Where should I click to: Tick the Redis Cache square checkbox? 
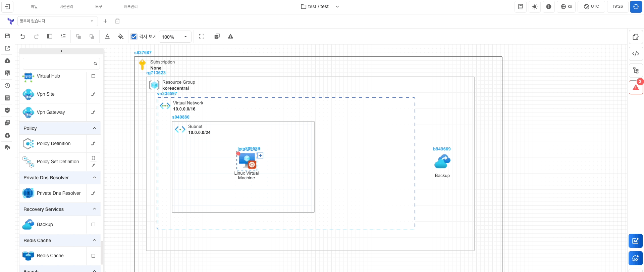tap(94, 256)
